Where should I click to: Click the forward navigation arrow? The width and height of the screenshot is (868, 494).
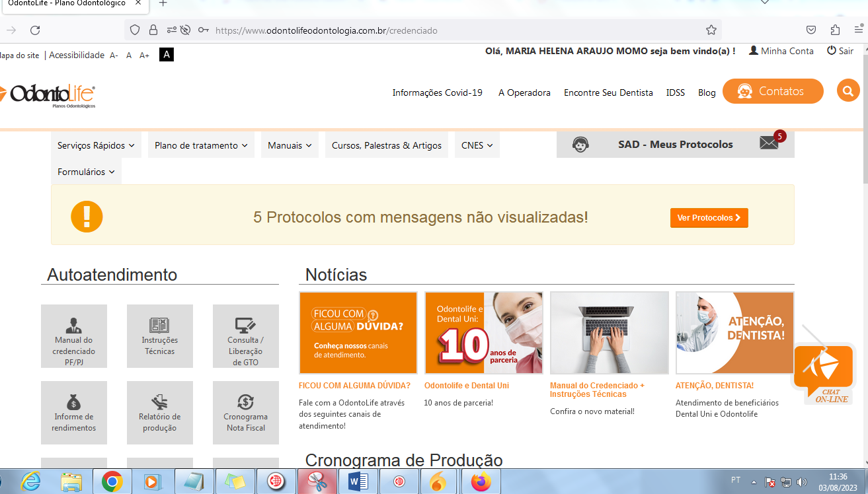tap(11, 30)
